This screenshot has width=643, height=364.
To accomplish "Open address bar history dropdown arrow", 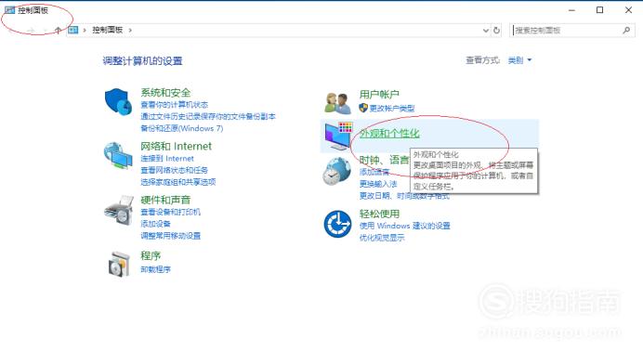I will click(x=486, y=31).
